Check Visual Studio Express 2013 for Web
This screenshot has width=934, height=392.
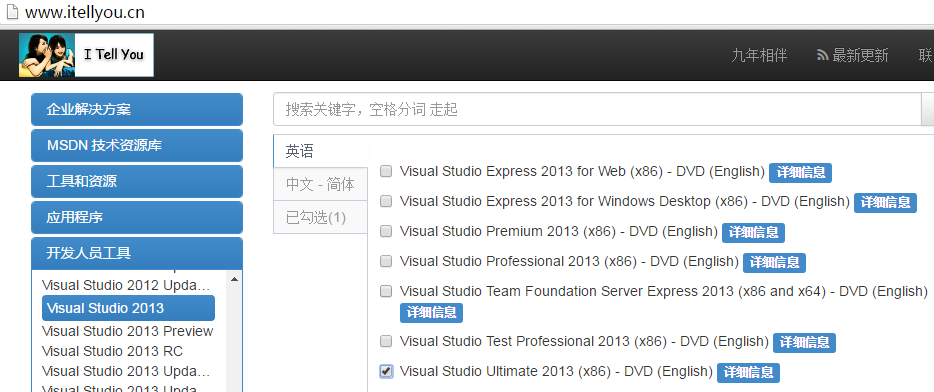click(x=386, y=172)
